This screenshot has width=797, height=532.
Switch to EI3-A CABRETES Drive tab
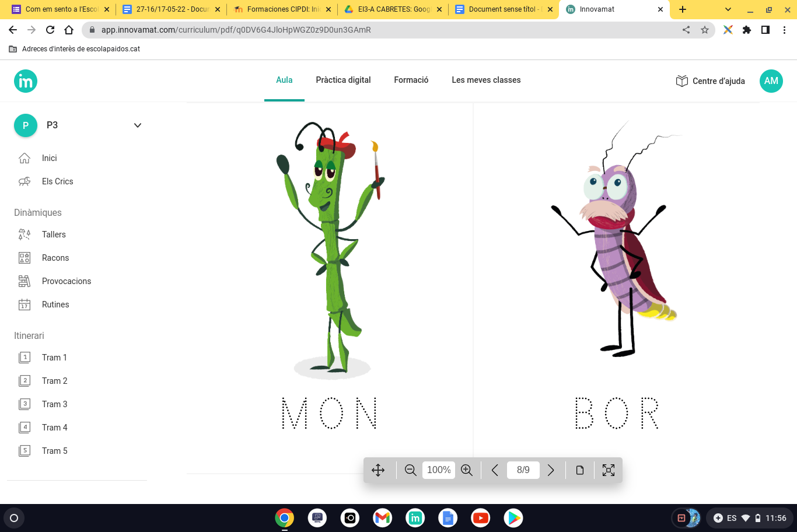coord(393,9)
